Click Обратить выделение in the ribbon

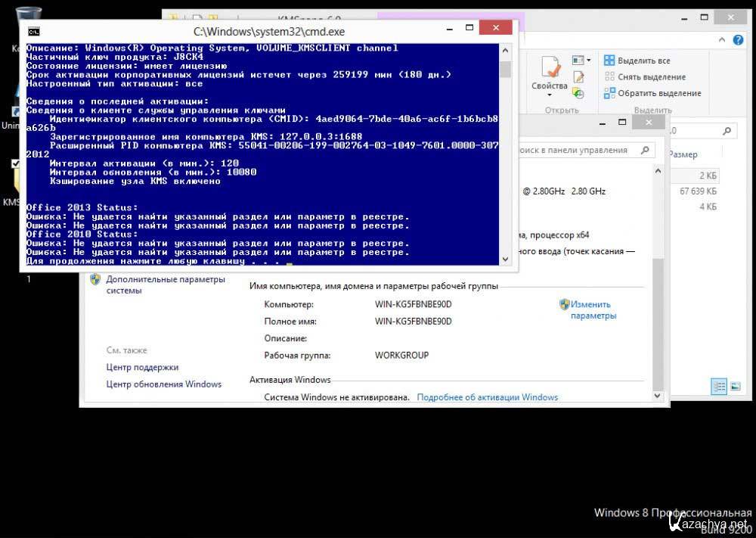[x=652, y=93]
